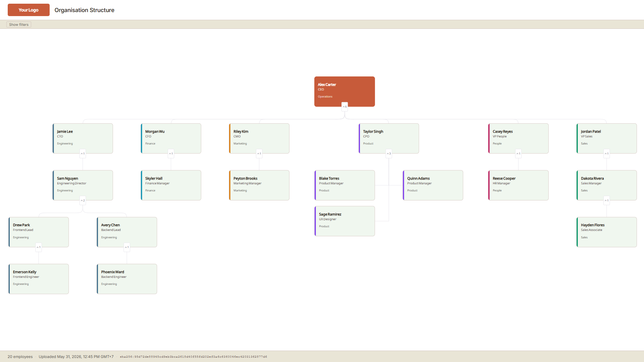The width and height of the screenshot is (644, 362).
Task: Collapse Dakota Rivera's report toggle
Action: pos(606,200)
